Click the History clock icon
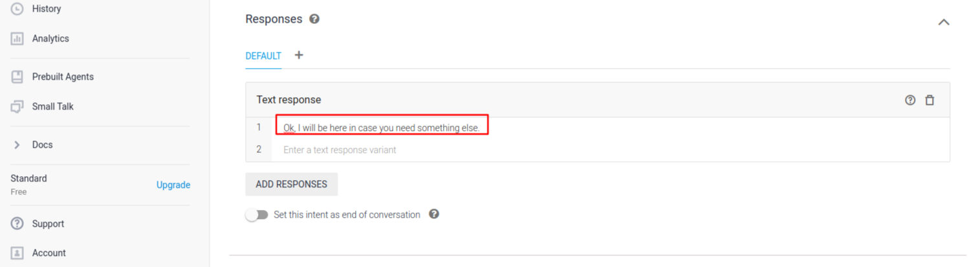The height and width of the screenshot is (267, 980). pyautogui.click(x=17, y=9)
